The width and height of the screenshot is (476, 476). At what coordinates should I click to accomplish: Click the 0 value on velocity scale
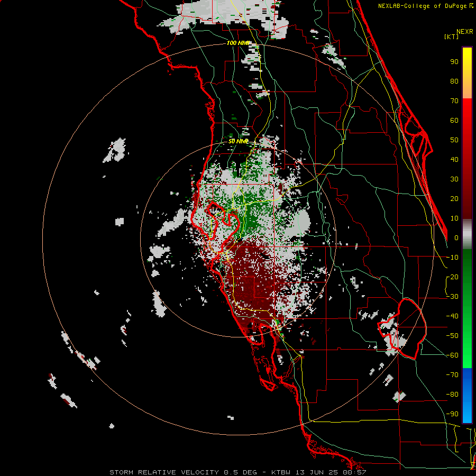(x=456, y=238)
